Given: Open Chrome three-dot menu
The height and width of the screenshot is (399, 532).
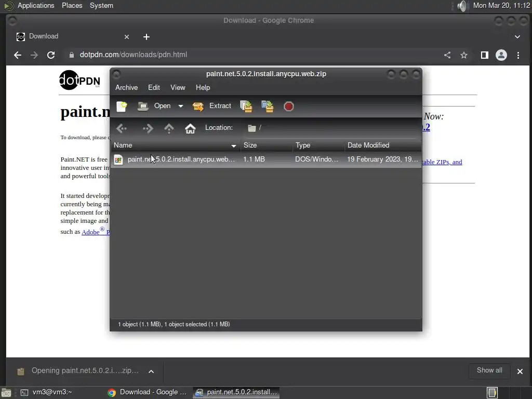Looking at the screenshot, I should (518, 55).
